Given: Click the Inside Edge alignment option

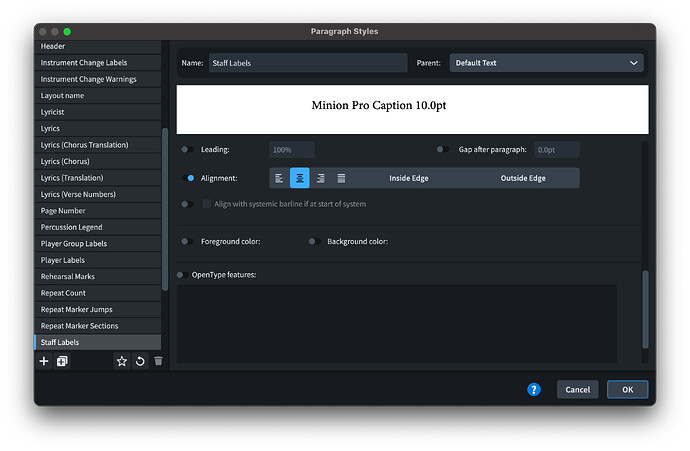Looking at the screenshot, I should (408, 178).
